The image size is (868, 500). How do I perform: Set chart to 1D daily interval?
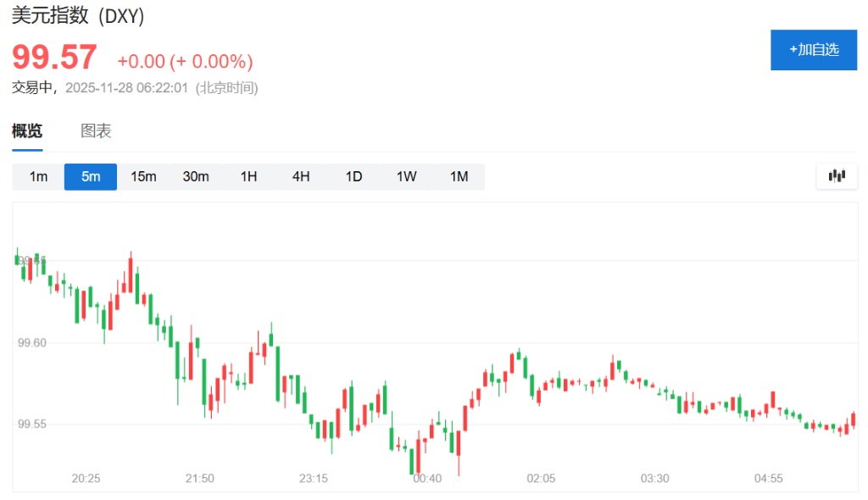click(353, 176)
